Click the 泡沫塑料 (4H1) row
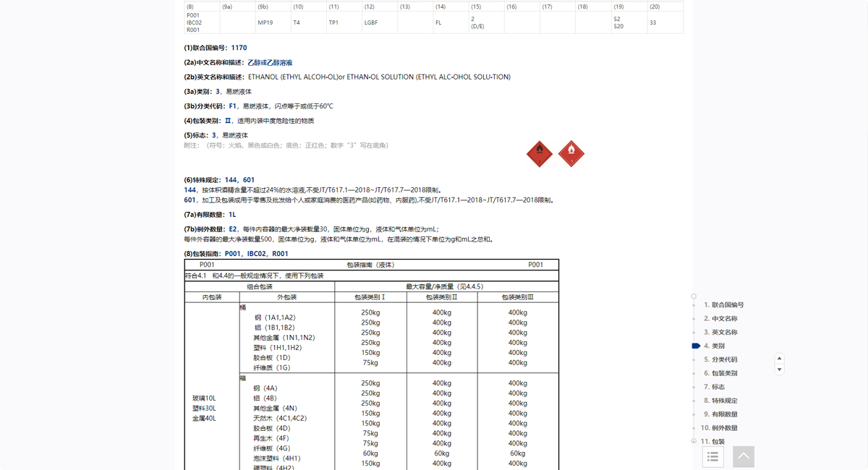The width and height of the screenshot is (868, 470). (x=277, y=459)
